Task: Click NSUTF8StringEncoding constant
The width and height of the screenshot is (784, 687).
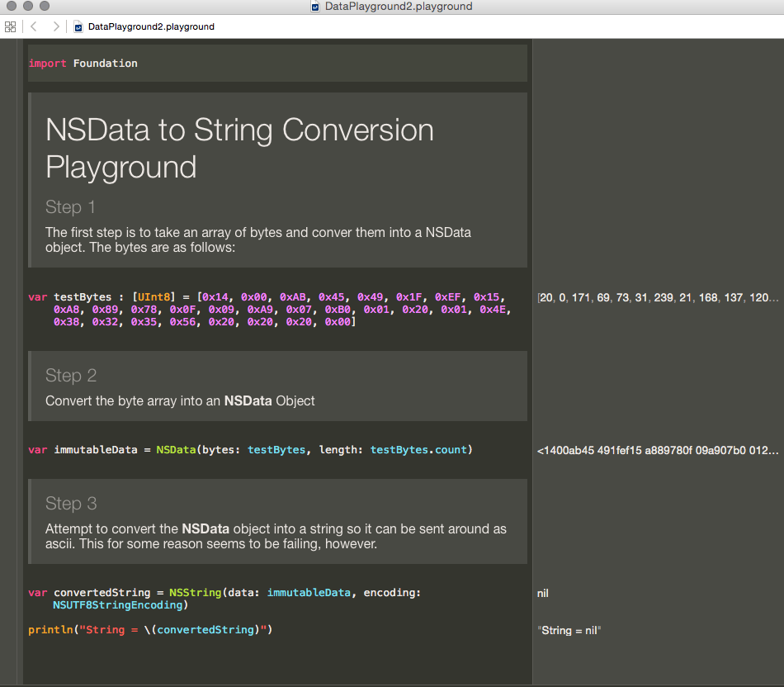Action: tap(117, 605)
